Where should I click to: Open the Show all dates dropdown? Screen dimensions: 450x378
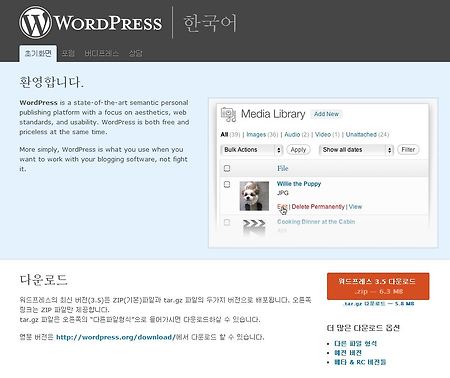tap(356, 150)
